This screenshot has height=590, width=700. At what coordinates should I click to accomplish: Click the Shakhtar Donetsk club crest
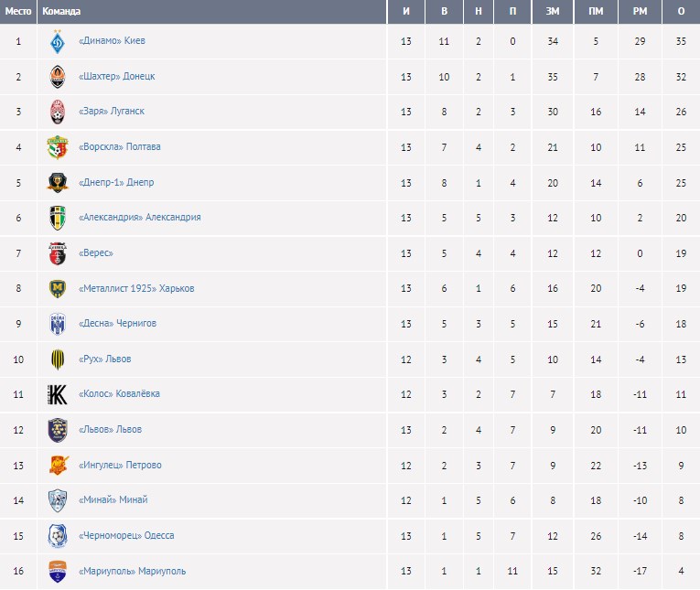pyautogui.click(x=58, y=77)
